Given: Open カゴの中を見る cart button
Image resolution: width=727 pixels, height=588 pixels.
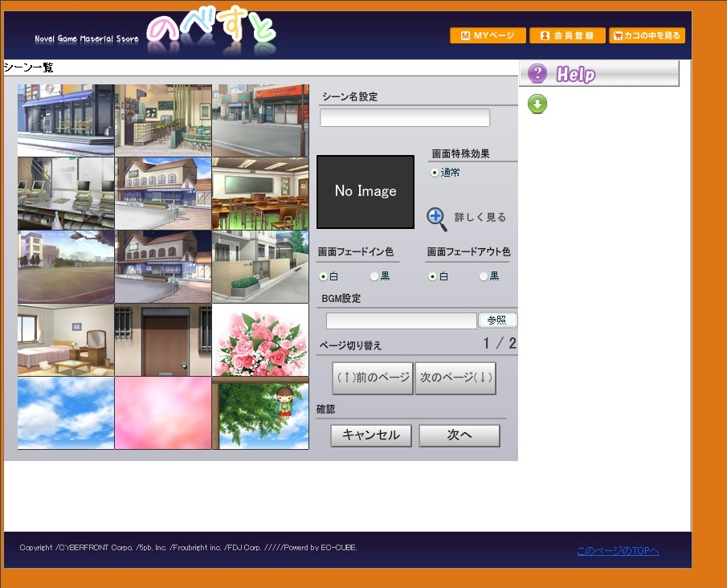Looking at the screenshot, I should tap(647, 35).
